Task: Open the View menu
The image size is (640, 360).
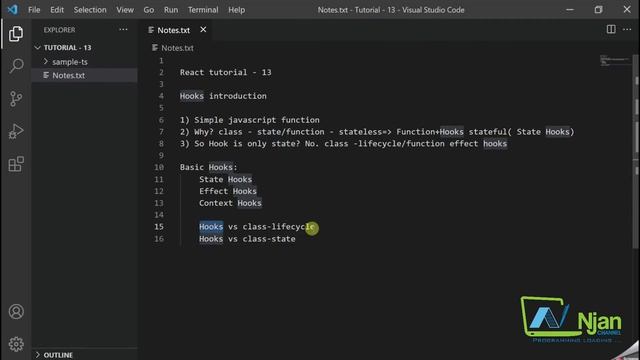Action: click(124, 10)
